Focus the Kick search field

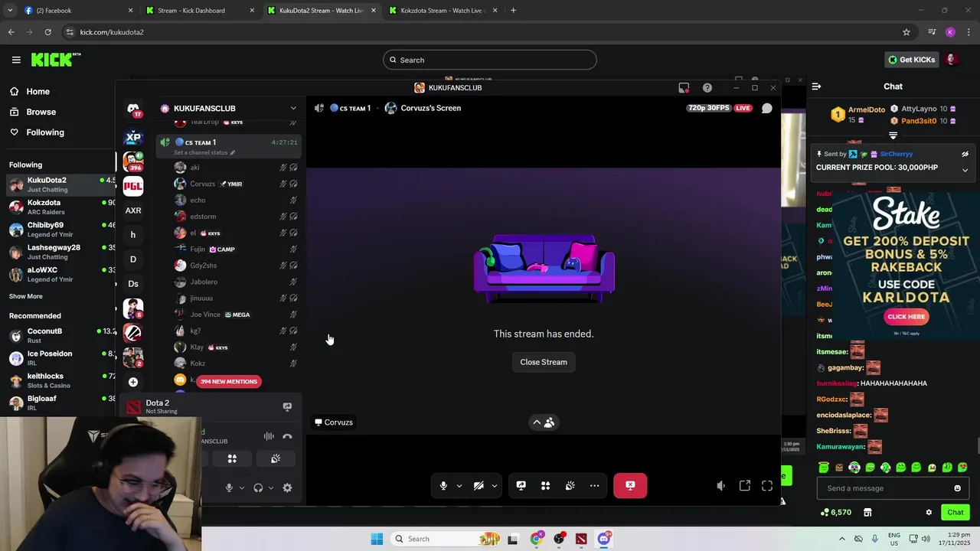coord(490,60)
